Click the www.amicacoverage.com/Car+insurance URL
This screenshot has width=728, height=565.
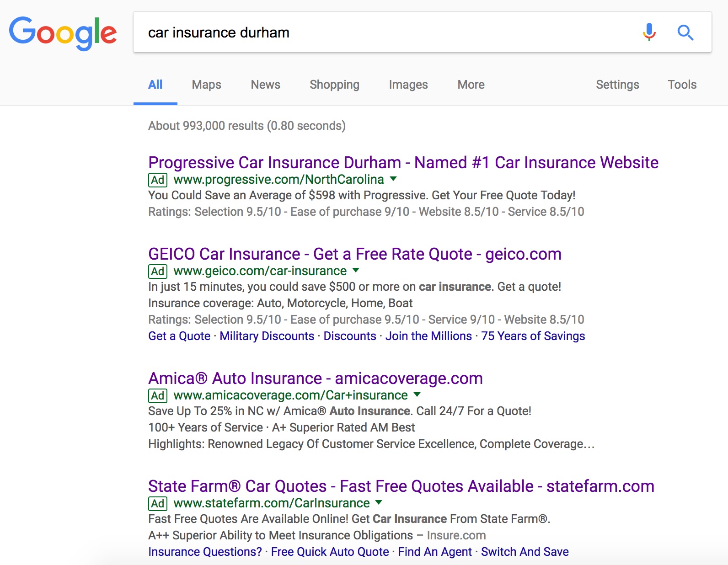pos(291,395)
